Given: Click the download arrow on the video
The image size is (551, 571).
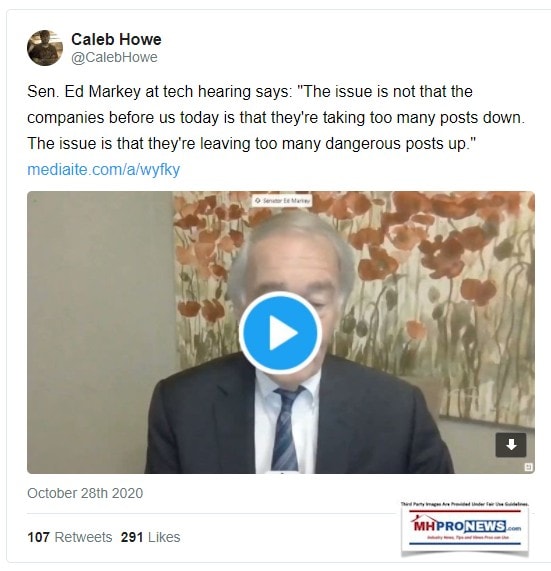Looking at the screenshot, I should tap(511, 445).
